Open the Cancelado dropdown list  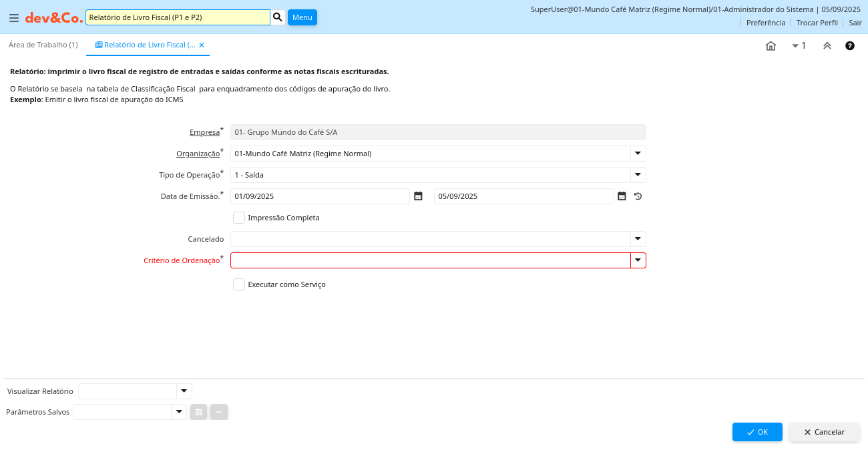638,239
